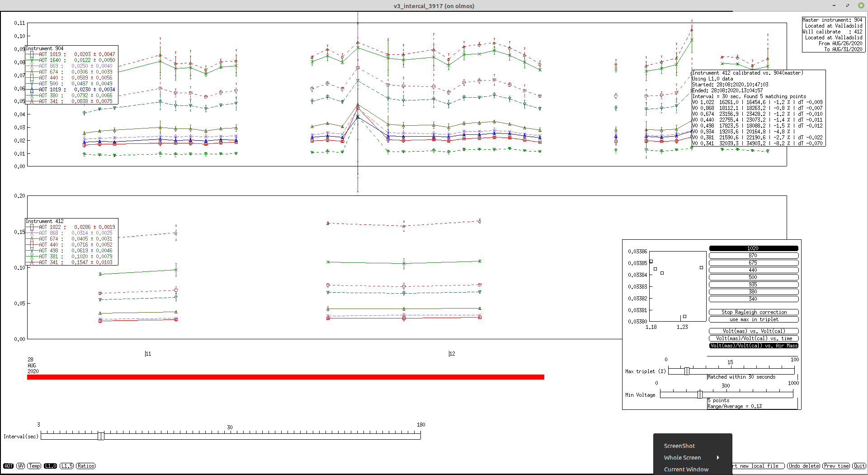The image size is (868, 475).
Task: Click the '28 AUG 2020' date label
Action: click(33, 366)
